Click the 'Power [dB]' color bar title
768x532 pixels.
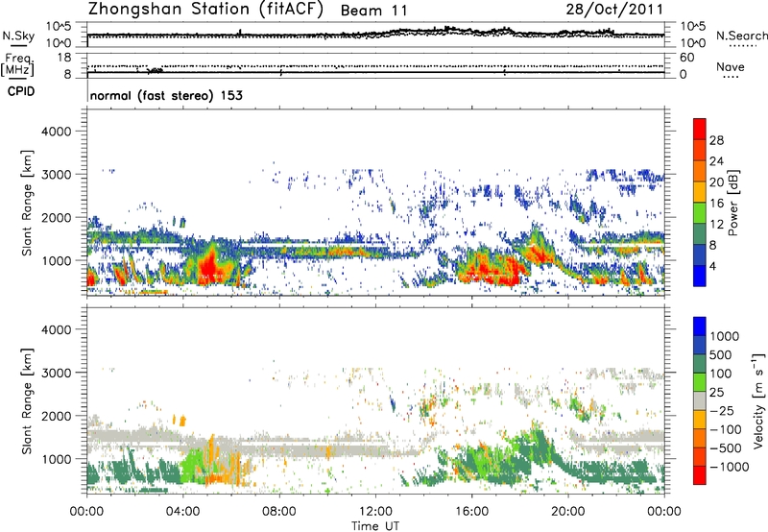coord(733,203)
